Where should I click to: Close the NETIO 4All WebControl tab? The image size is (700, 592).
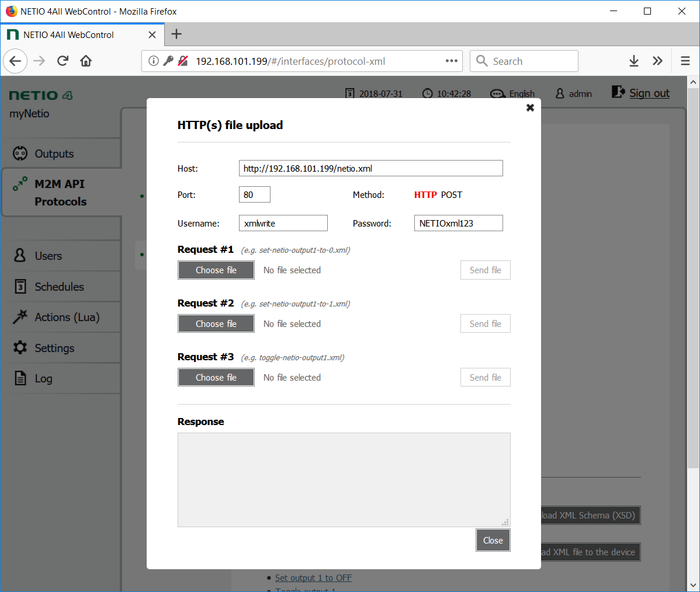click(x=153, y=34)
